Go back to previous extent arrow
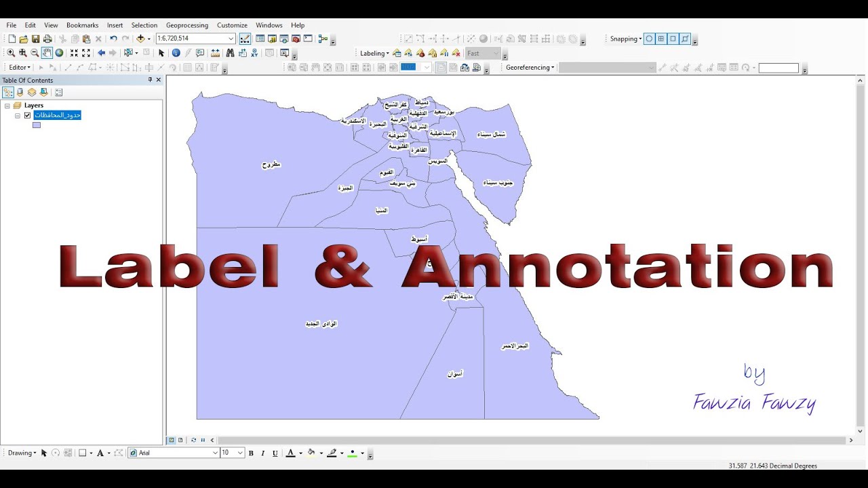The width and height of the screenshot is (868, 488). click(x=101, y=53)
